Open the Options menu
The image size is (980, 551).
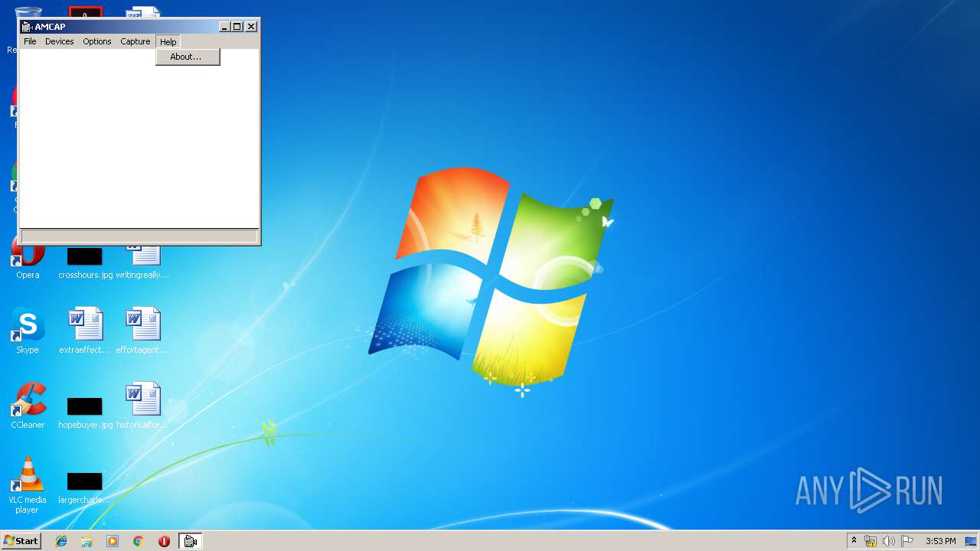(97, 41)
